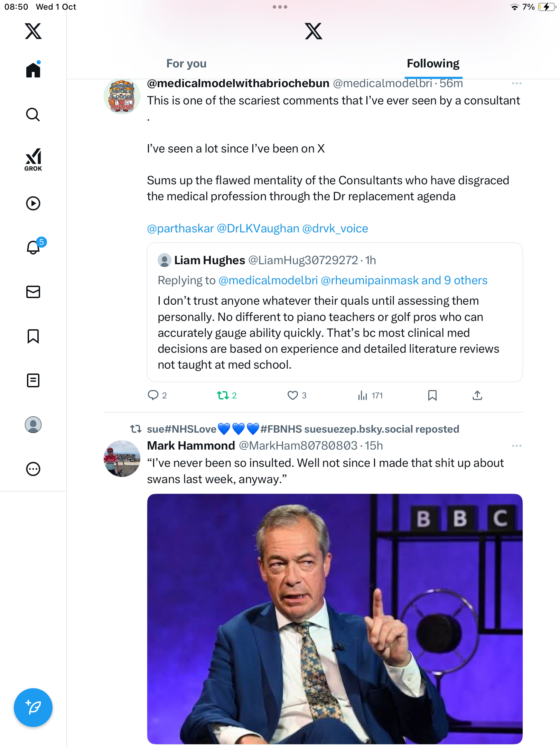Bookmark the medicalmodelbri post
This screenshot has width=560, height=747.
click(x=432, y=395)
